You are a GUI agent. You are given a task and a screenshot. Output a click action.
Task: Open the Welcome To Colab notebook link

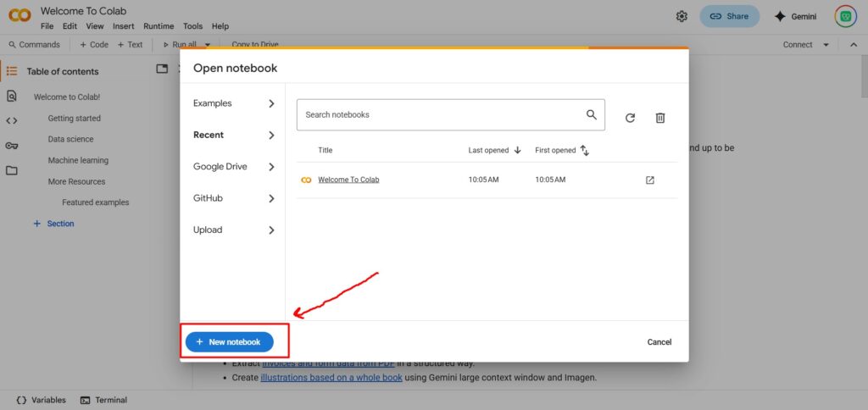(x=348, y=180)
